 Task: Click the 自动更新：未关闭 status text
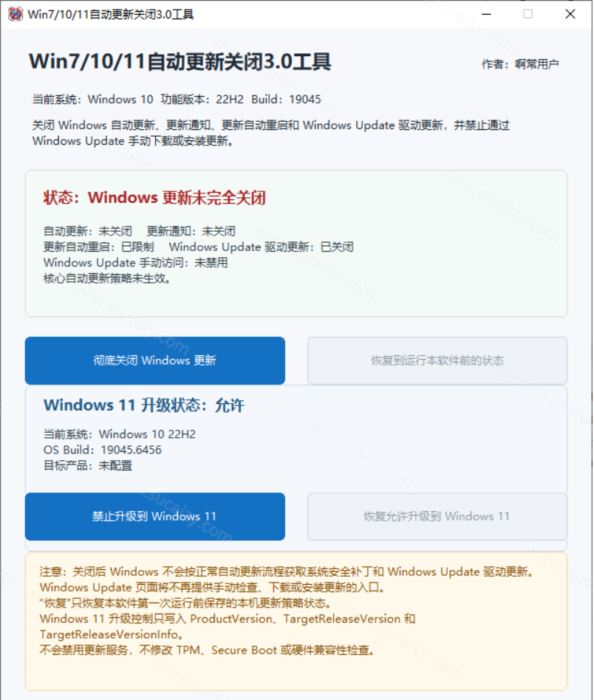click(x=87, y=231)
